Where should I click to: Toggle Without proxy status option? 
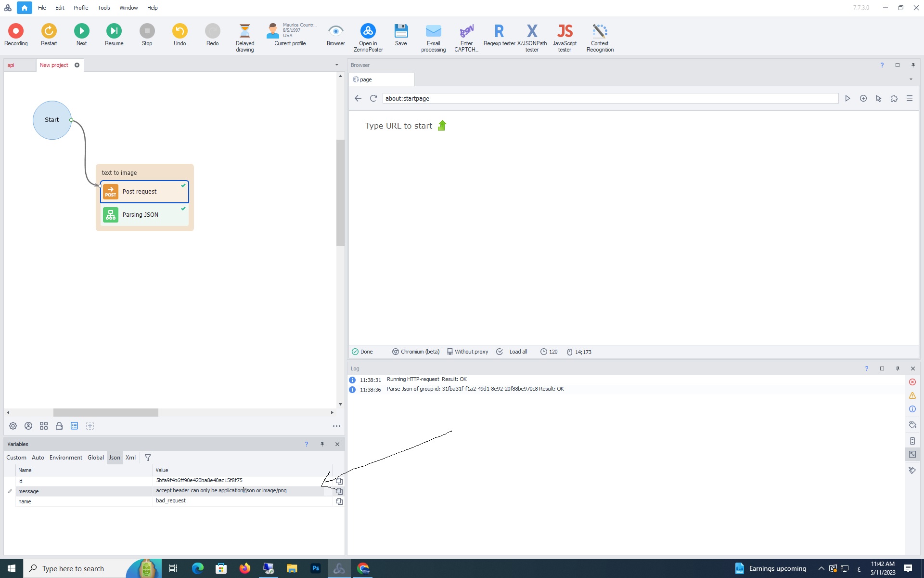[x=467, y=352]
